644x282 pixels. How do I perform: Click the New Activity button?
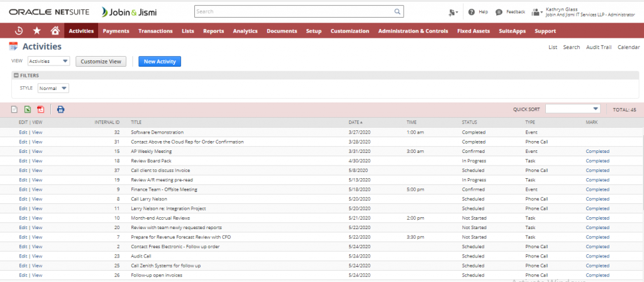(160, 61)
